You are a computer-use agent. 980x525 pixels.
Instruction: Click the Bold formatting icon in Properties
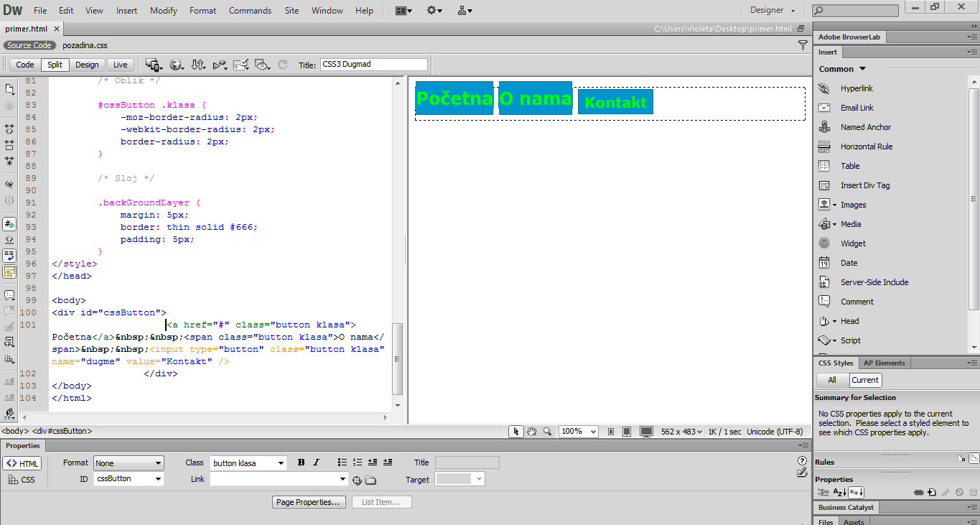click(x=301, y=463)
